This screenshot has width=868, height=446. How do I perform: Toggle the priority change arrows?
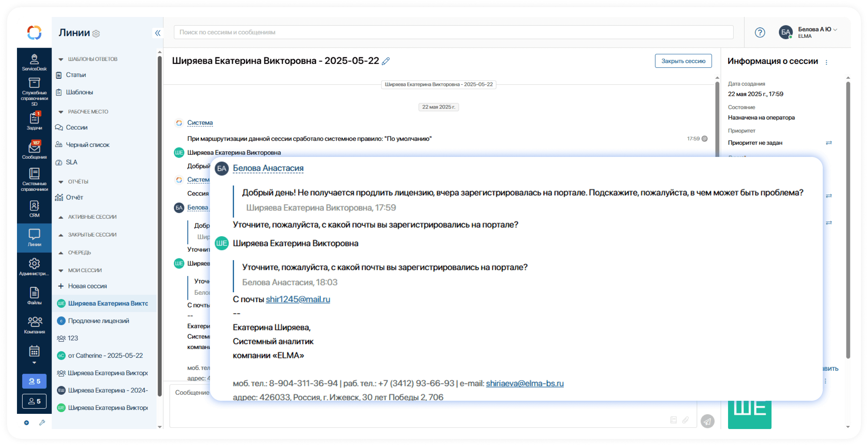[828, 143]
